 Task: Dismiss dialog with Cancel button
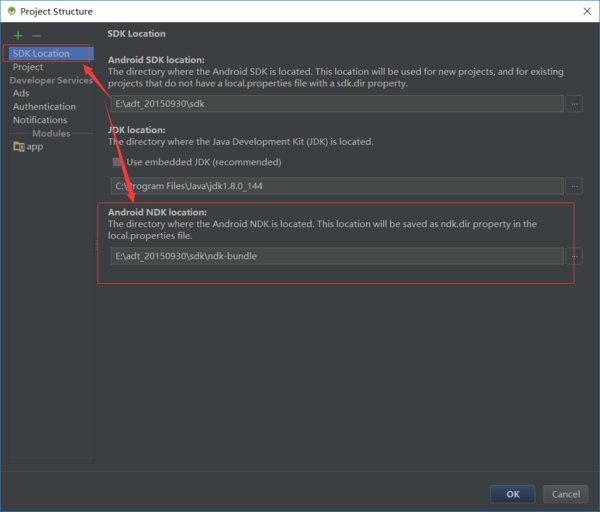tap(566, 494)
